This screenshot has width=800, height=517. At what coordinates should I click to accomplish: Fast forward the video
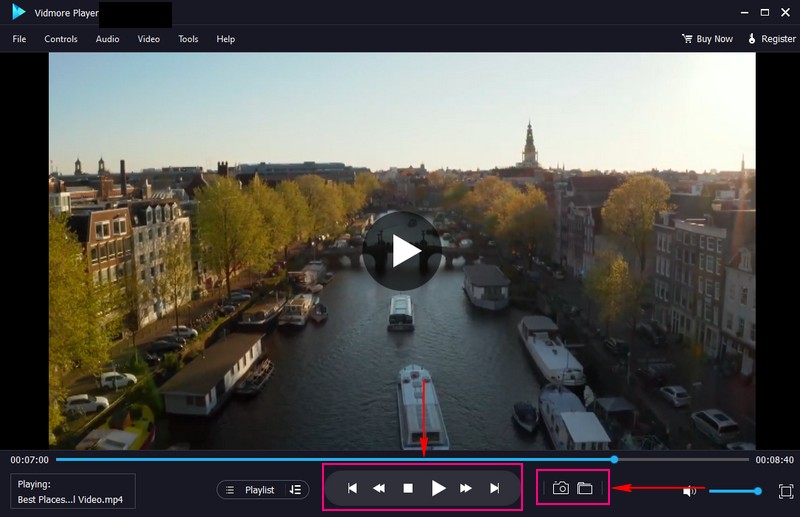(x=466, y=489)
